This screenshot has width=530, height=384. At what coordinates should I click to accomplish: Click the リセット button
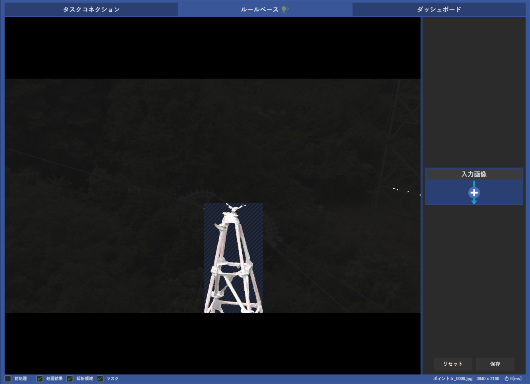(453, 364)
